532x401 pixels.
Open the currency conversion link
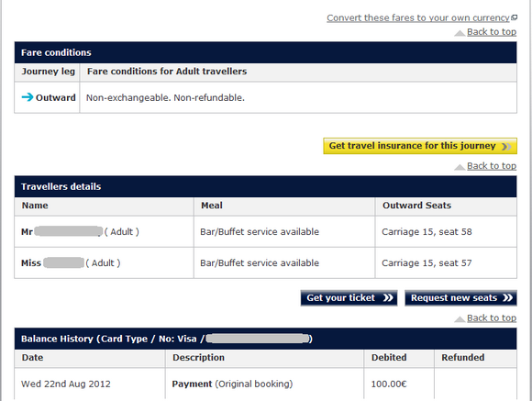(418, 18)
